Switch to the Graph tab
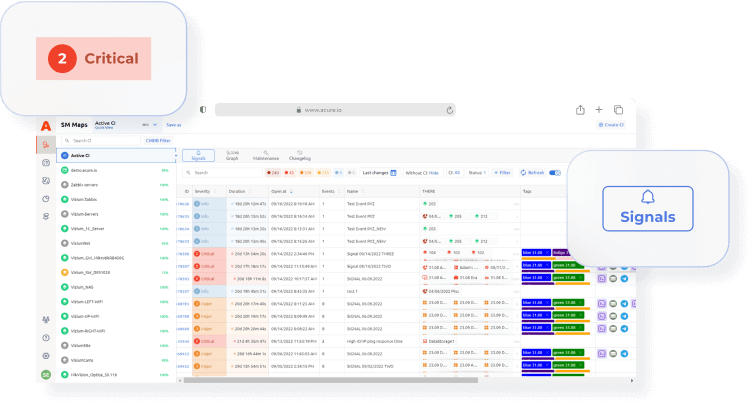Screen dimensions: 754x407 (232, 155)
